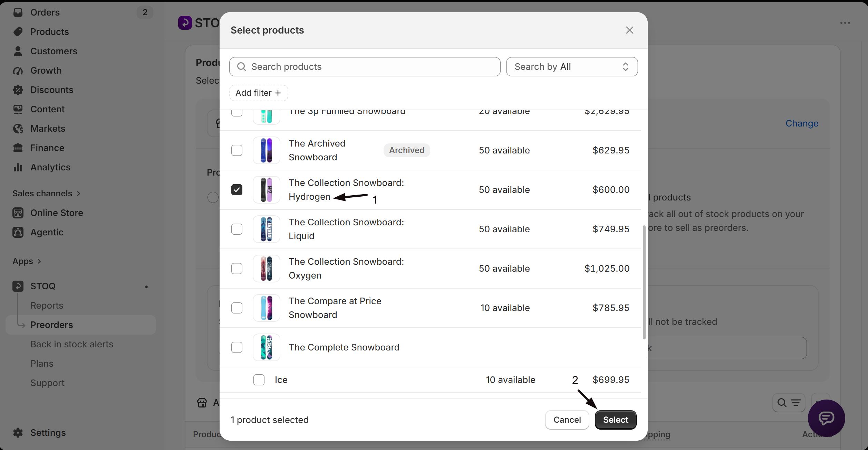Open Plans under STOQ
868x450 pixels.
tap(42, 364)
